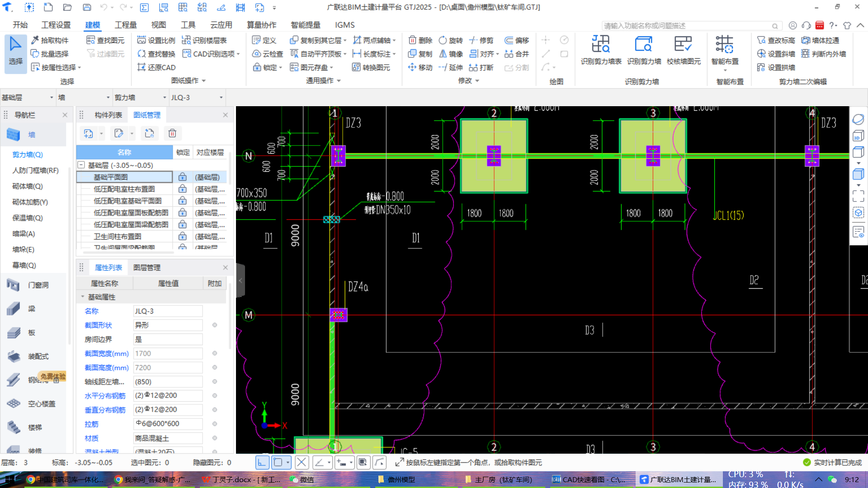Expand 智能布置 dropdown arrow
868x488 pixels.
click(x=725, y=70)
